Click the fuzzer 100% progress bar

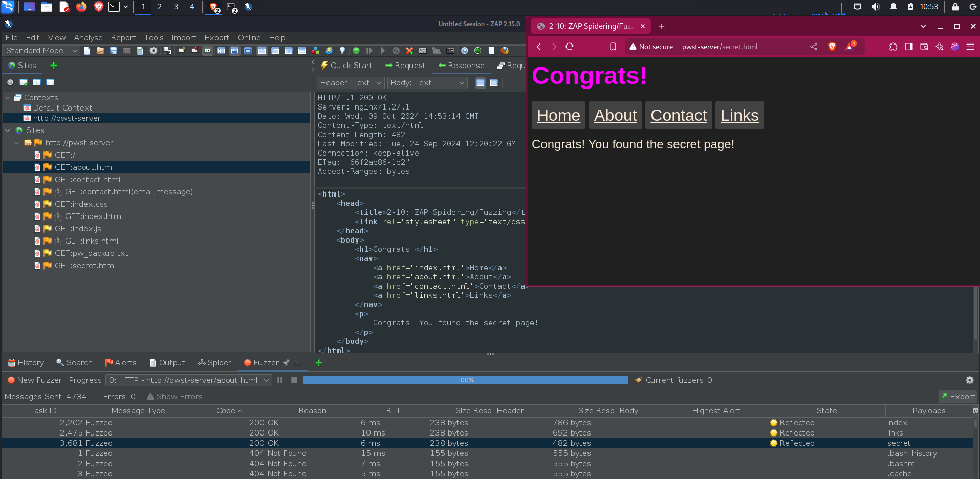pyautogui.click(x=465, y=380)
